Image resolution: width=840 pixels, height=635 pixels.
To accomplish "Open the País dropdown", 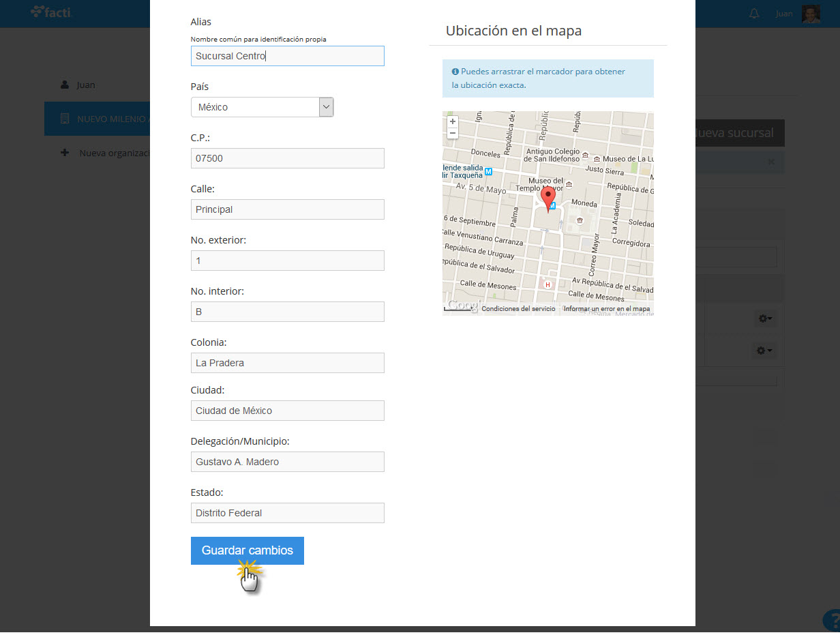I will pos(262,107).
